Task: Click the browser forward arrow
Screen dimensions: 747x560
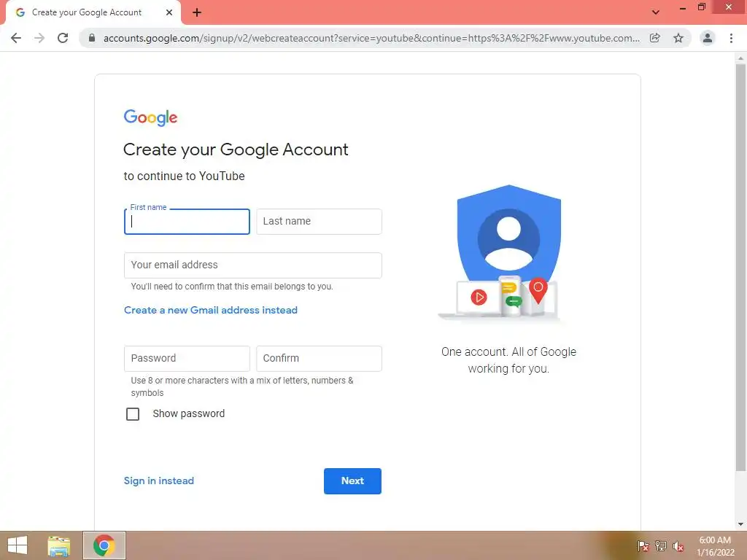Action: tap(39, 38)
